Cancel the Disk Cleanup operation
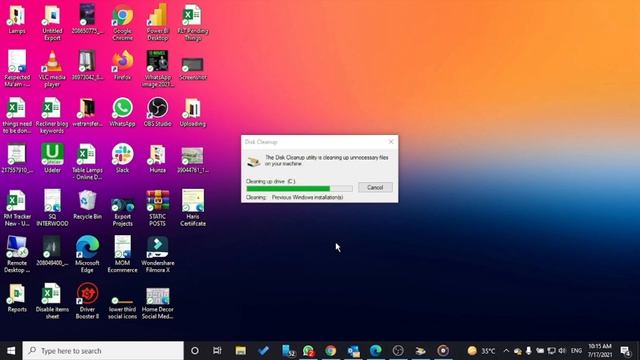The height and width of the screenshot is (360, 640). pyautogui.click(x=375, y=187)
